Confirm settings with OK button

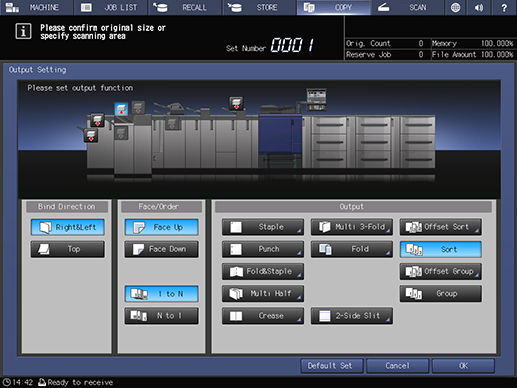463,366
